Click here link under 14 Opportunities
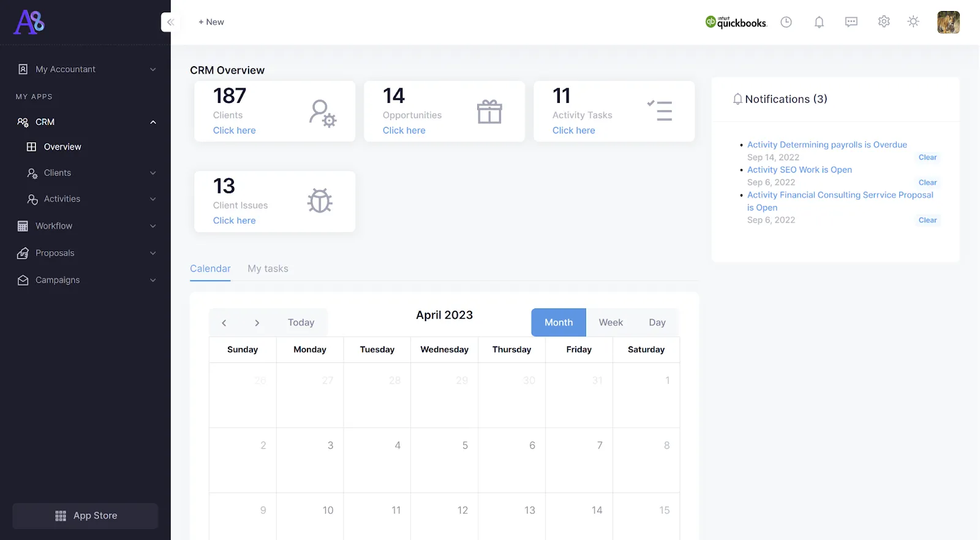The width and height of the screenshot is (980, 540). [404, 131]
